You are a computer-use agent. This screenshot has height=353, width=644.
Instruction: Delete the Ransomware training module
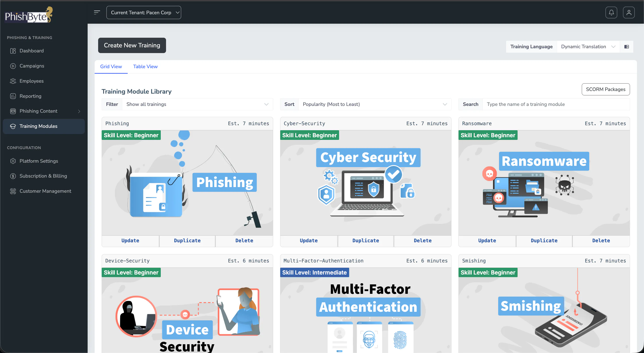[x=601, y=241]
